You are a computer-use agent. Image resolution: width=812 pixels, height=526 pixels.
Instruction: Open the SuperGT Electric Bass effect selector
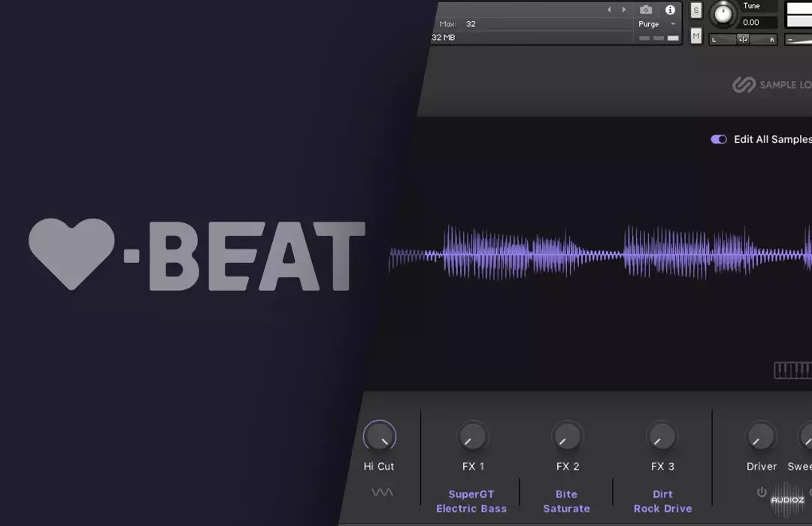click(x=471, y=501)
